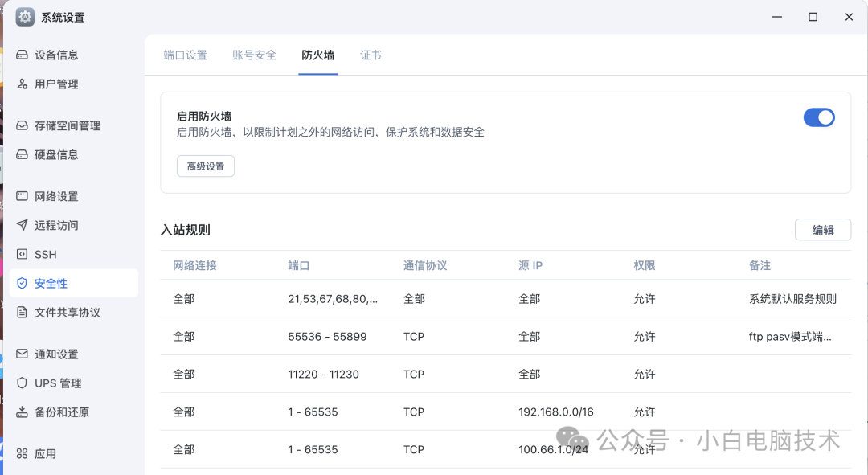Click the 存储空间管理 sidebar icon
Screen dimensions: 868x475
(x=23, y=125)
